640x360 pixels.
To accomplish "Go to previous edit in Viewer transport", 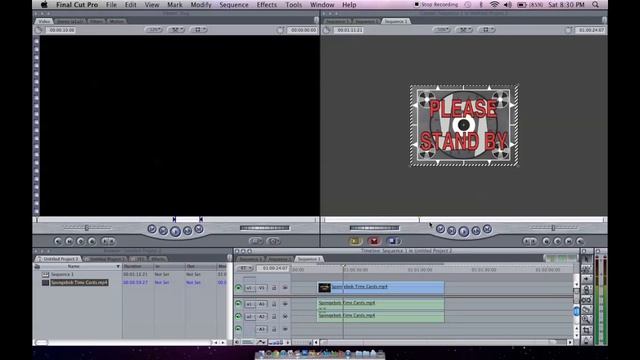I will [152, 229].
